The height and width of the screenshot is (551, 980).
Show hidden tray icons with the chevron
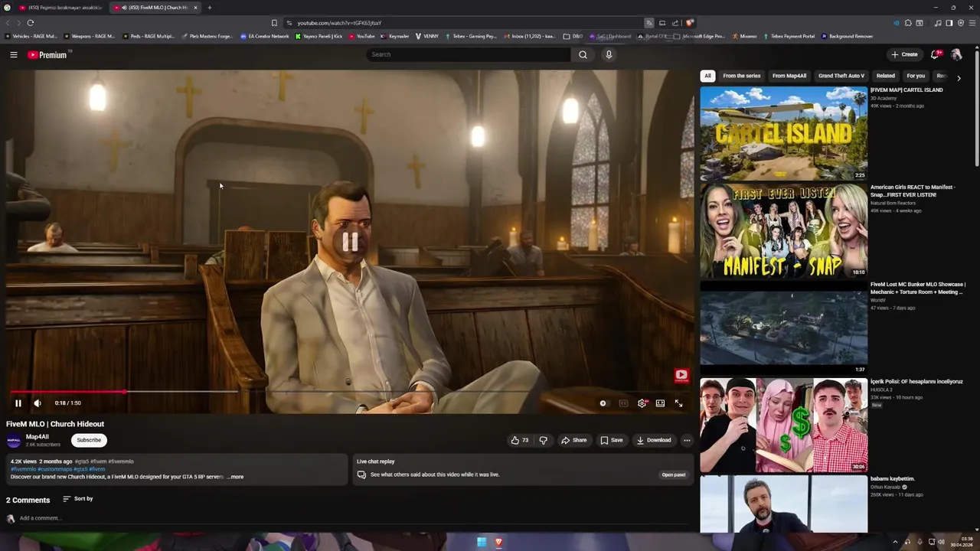point(895,542)
